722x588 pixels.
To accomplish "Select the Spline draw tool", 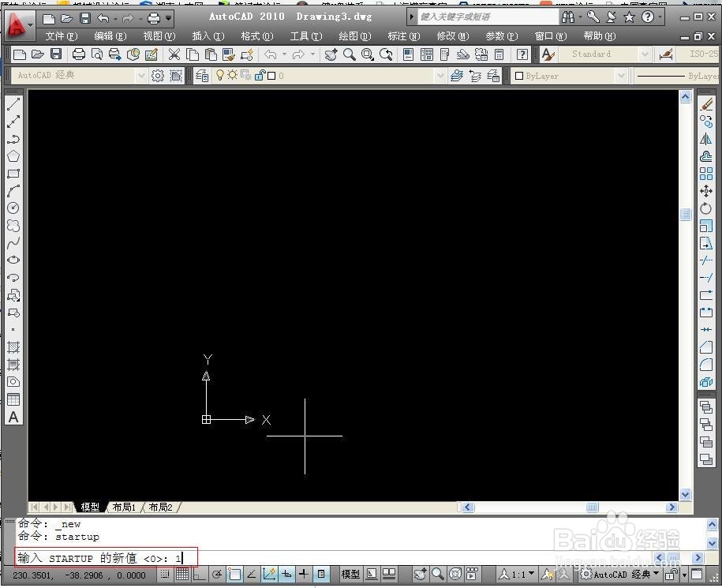I will click(x=13, y=242).
